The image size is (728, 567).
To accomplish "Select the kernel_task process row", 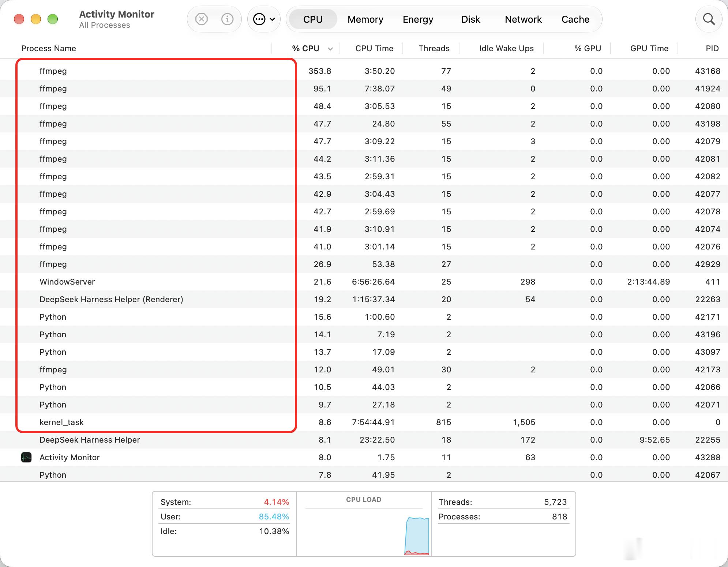I will coord(364,422).
